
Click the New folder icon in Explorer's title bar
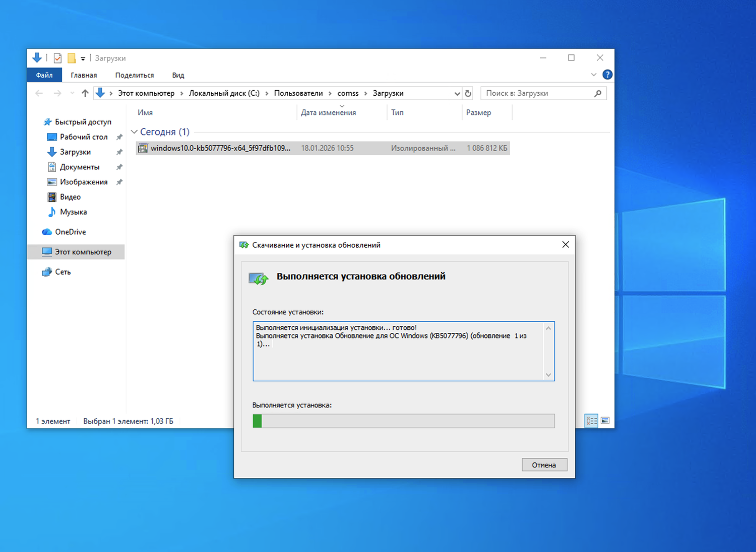72,58
